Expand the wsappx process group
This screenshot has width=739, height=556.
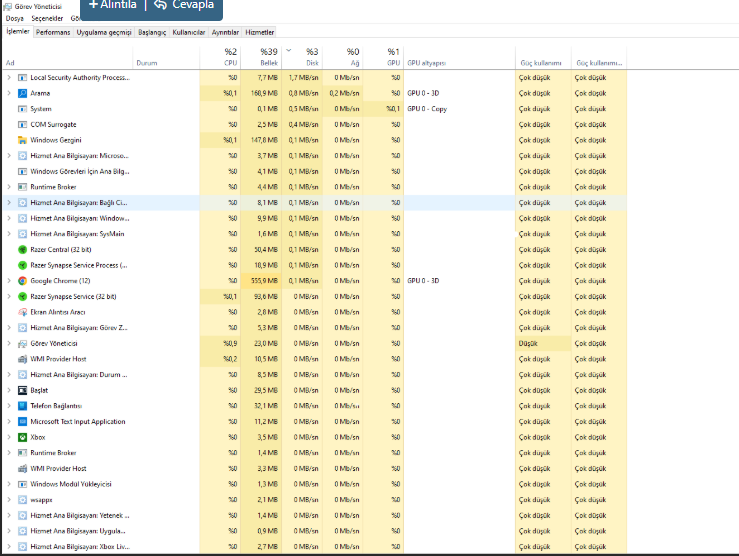coord(9,500)
